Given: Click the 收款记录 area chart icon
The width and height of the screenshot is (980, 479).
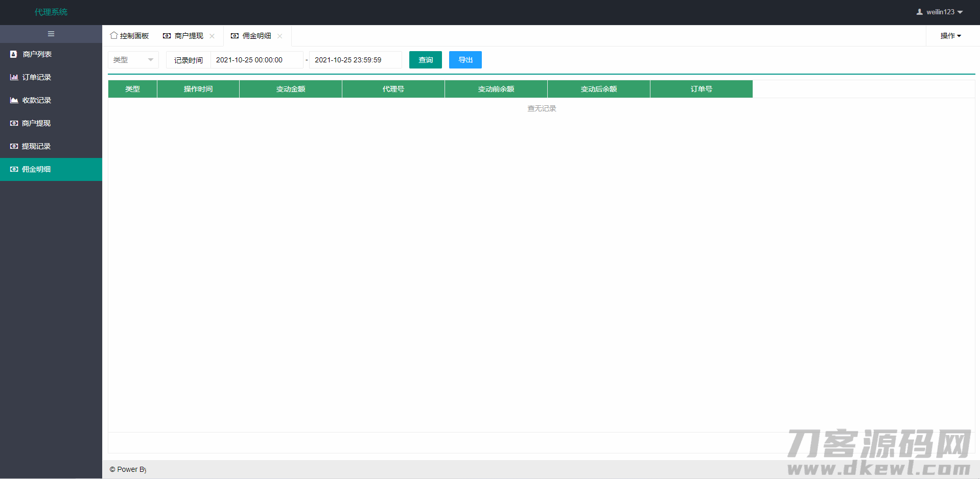Looking at the screenshot, I should (14, 100).
